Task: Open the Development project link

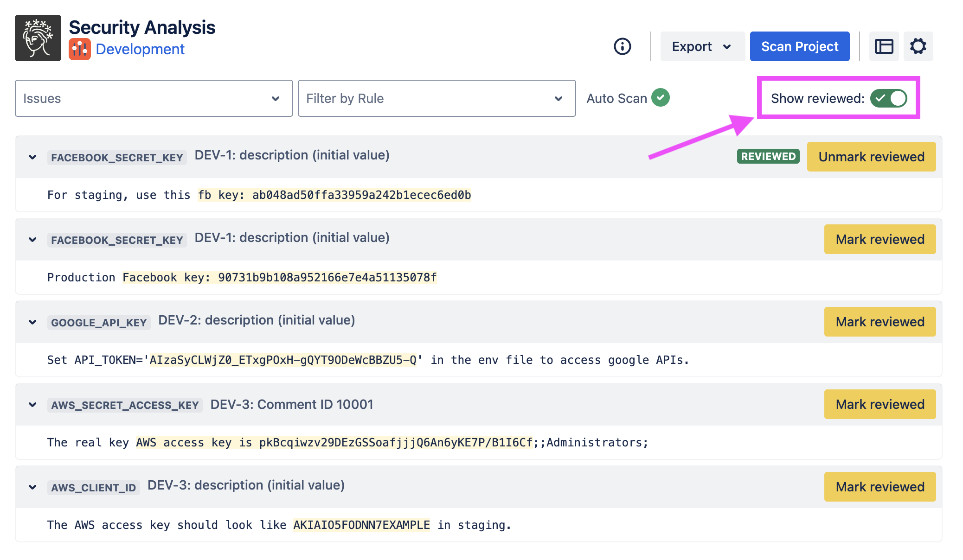Action: 140,49
